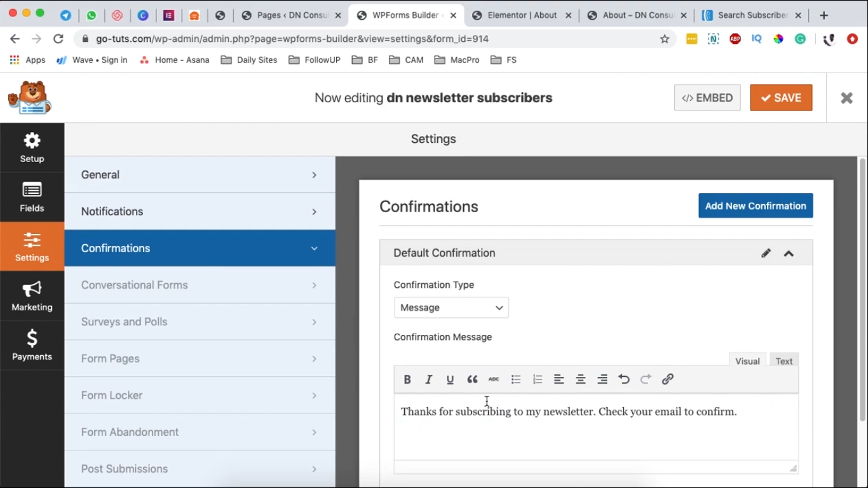868x488 pixels.
Task: Open the Fields panel in the sidebar
Action: (32, 197)
